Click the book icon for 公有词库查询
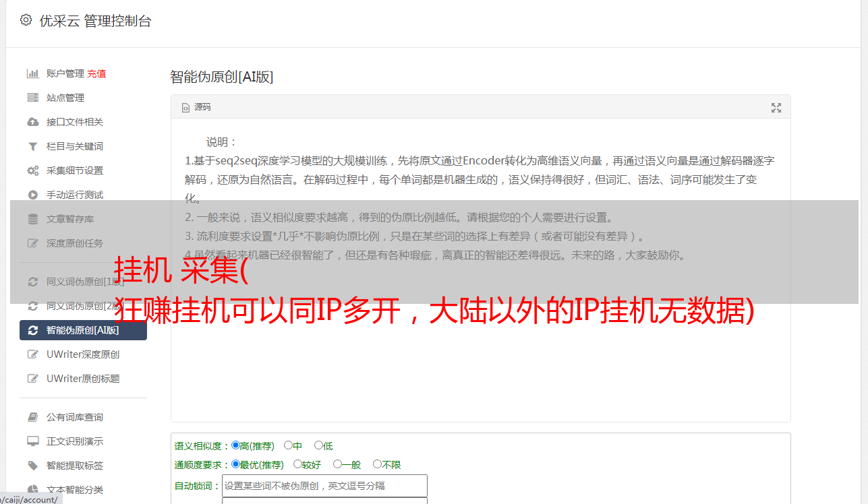 coord(32,417)
